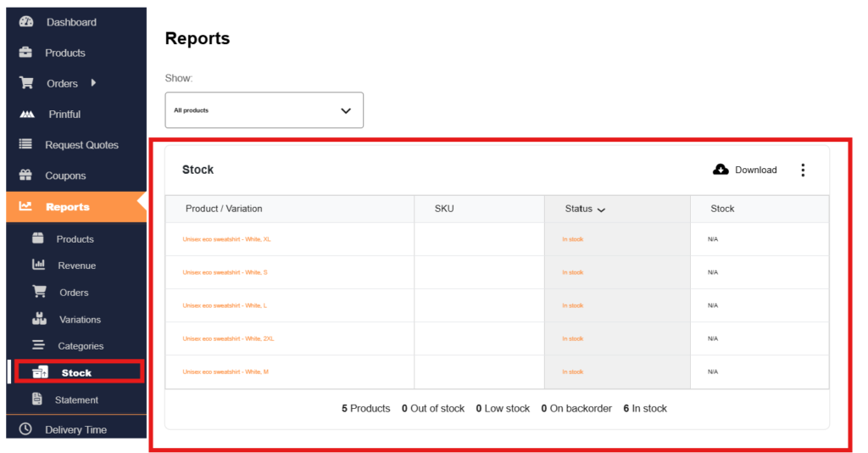This screenshot has height=453, width=868.
Task: Open Unisex eco sweatshirt White, XL link
Action: pos(226,239)
